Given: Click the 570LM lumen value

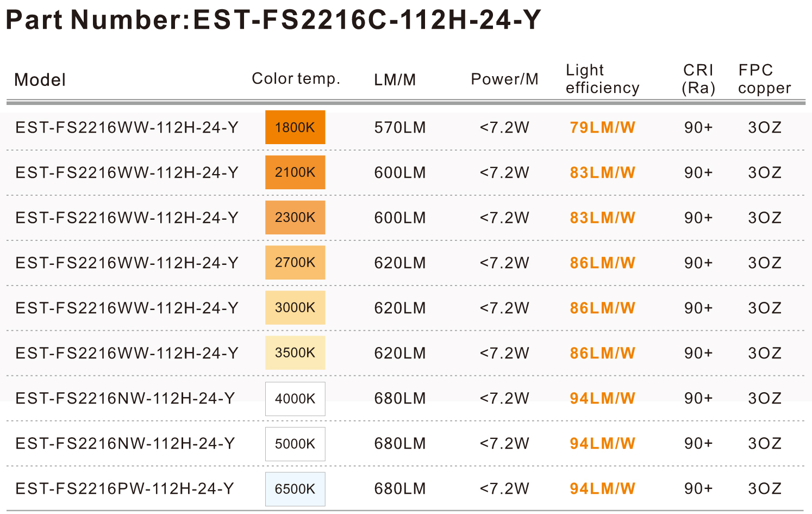Looking at the screenshot, I should pos(400,127).
